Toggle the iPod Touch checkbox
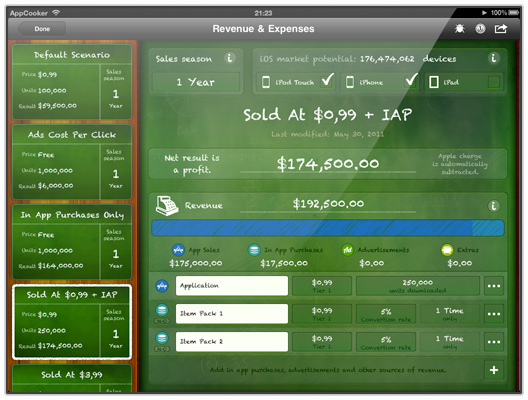Screen dimensions: 528x400 click(x=327, y=81)
